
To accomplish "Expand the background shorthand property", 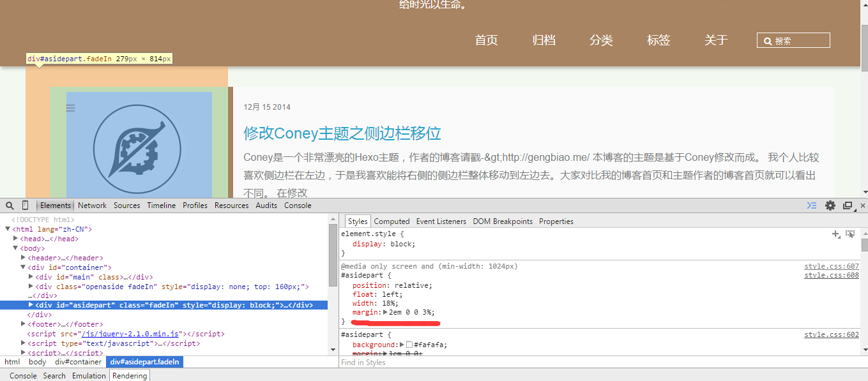I will [402, 345].
